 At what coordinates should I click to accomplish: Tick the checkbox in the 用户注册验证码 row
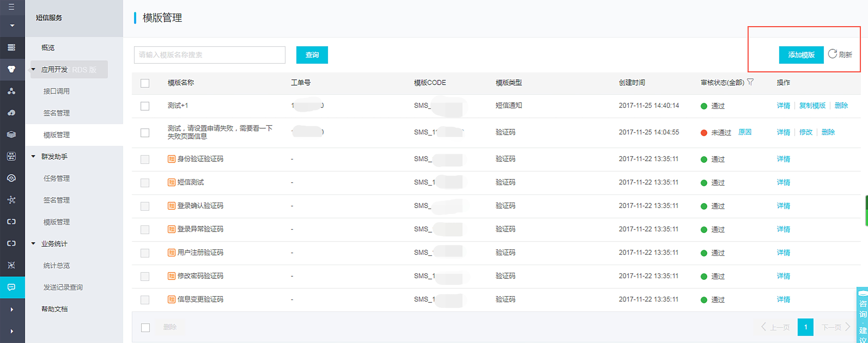click(x=145, y=253)
